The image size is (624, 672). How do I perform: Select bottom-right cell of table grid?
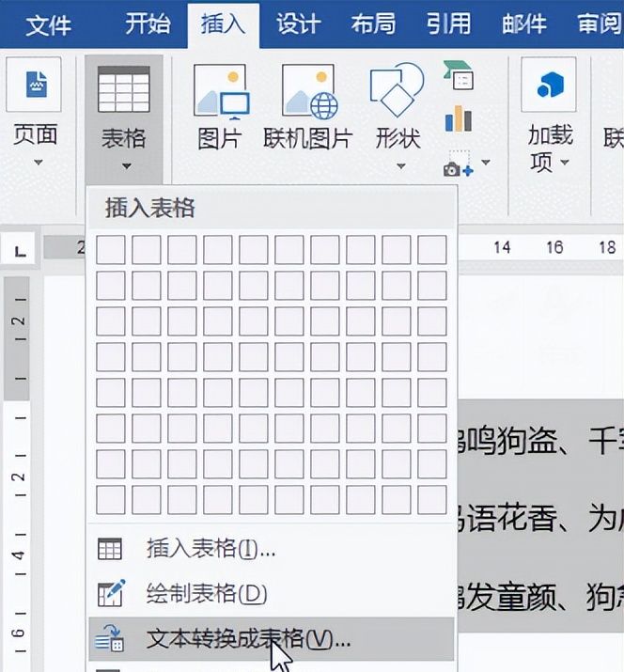(x=432, y=500)
